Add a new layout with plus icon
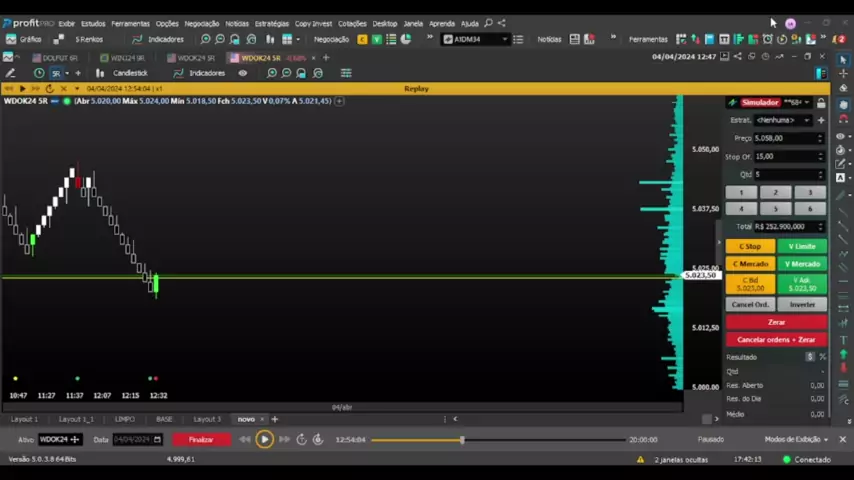 point(275,419)
